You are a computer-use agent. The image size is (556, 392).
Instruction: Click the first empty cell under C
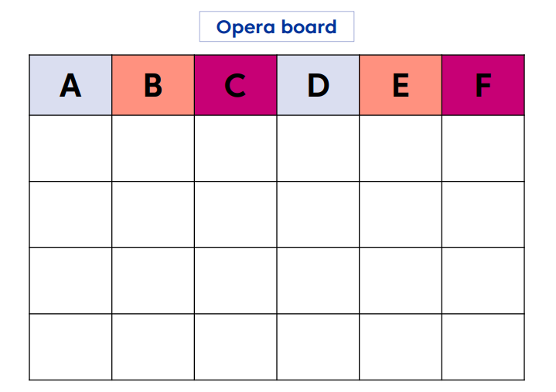point(235,148)
